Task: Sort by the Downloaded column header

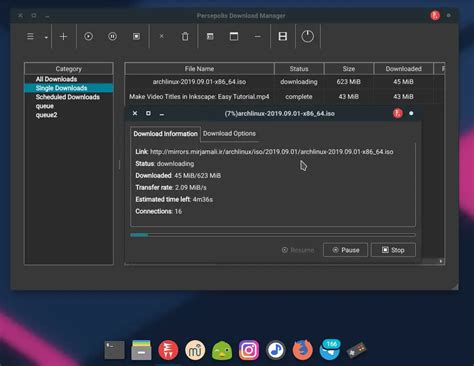Action: (x=403, y=69)
